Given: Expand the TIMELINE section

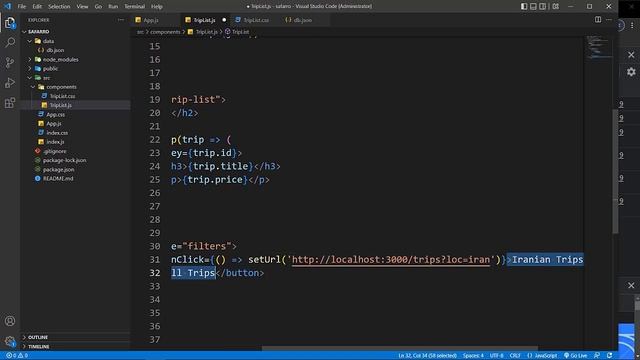Looking at the screenshot, I should click(39, 347).
